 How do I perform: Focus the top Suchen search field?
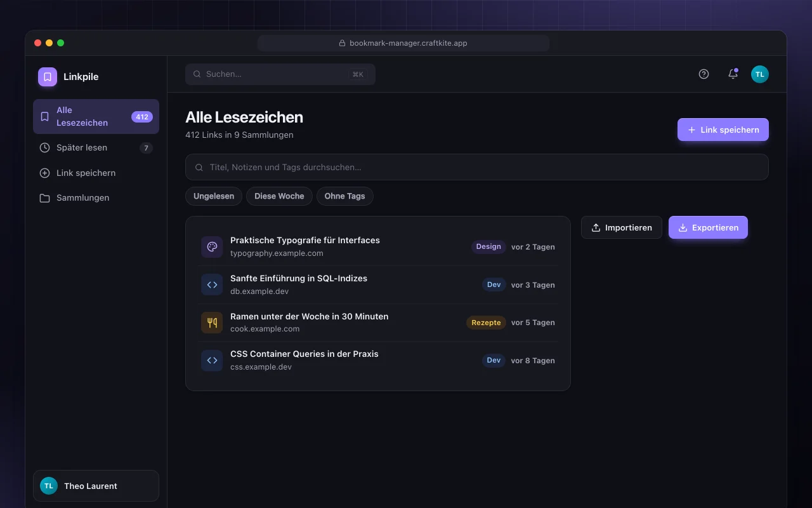280,74
